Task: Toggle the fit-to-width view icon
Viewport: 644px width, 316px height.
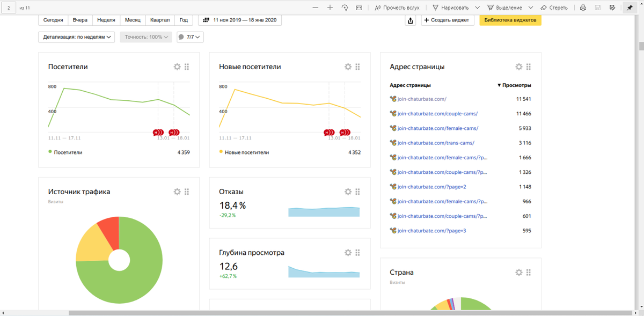Action: click(359, 8)
